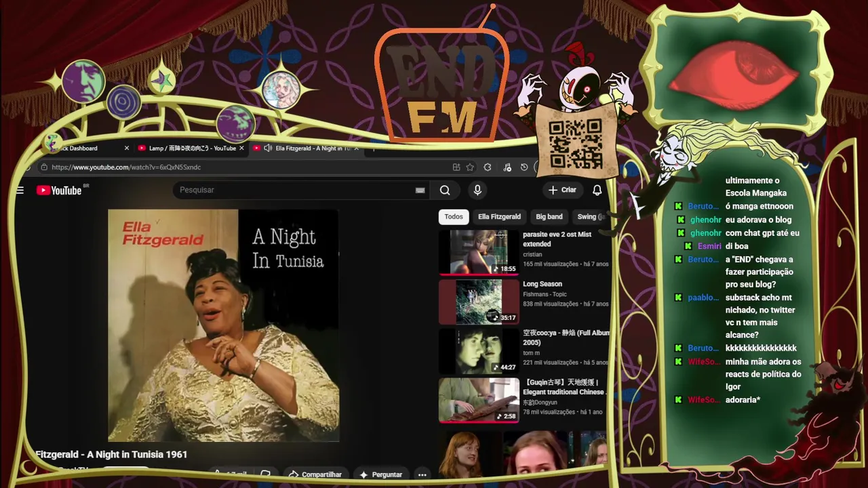868x488 pixels.
Task: Open Long Season video thumbnail
Action: click(x=479, y=302)
